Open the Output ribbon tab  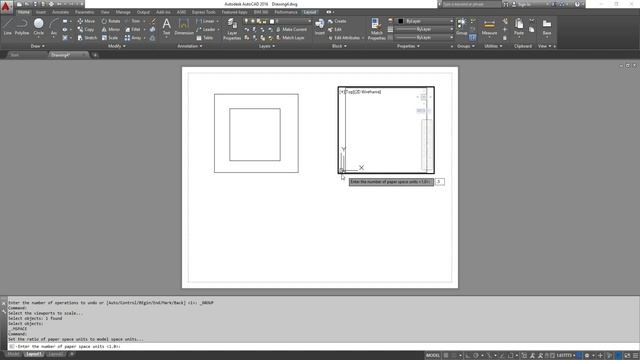coord(143,12)
